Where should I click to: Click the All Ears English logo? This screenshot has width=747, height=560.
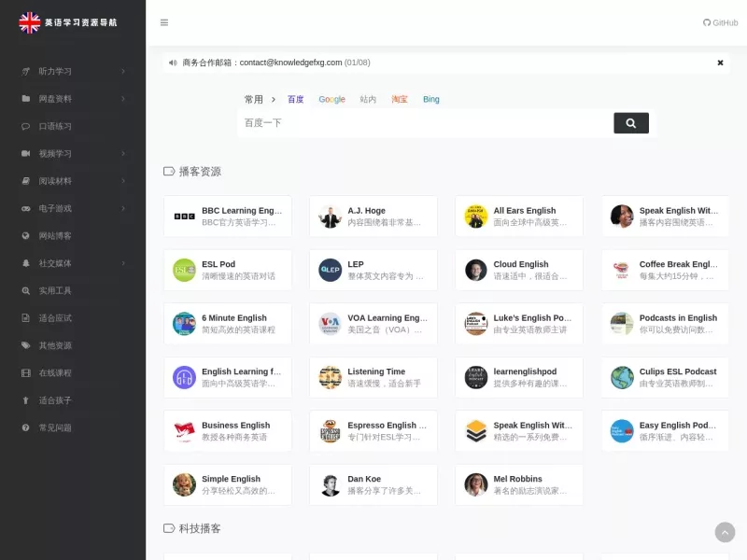(476, 217)
